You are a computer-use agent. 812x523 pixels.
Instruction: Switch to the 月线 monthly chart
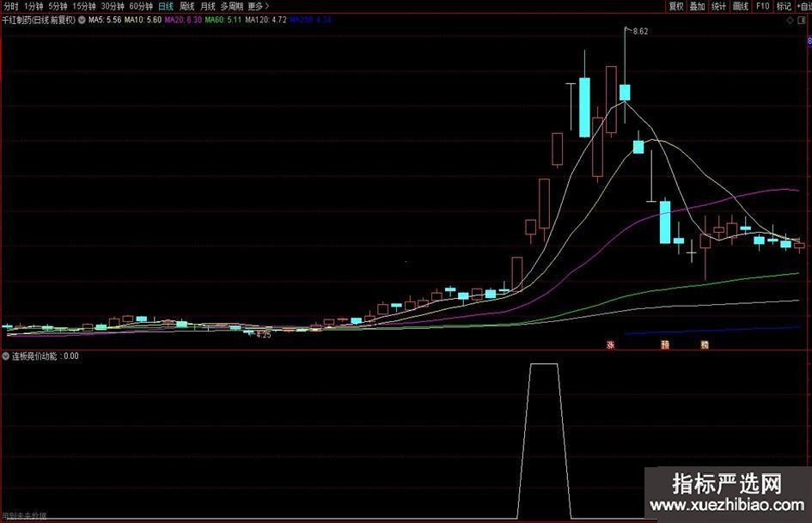coord(207,6)
